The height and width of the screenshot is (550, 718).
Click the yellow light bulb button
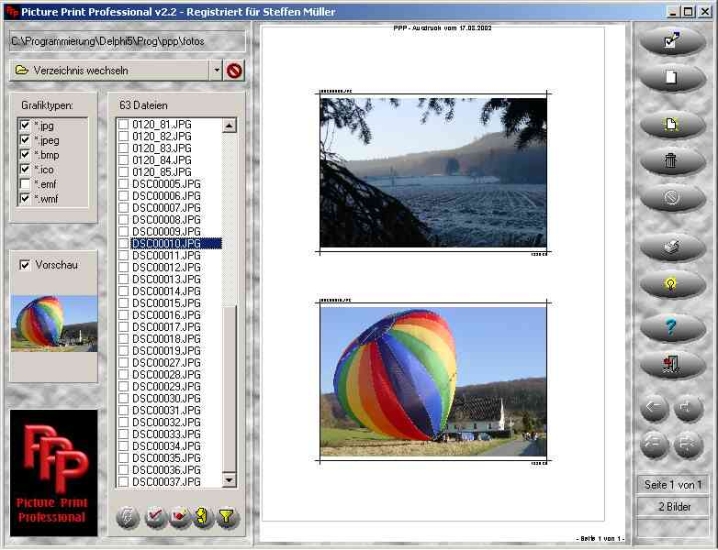pyautogui.click(x=671, y=284)
